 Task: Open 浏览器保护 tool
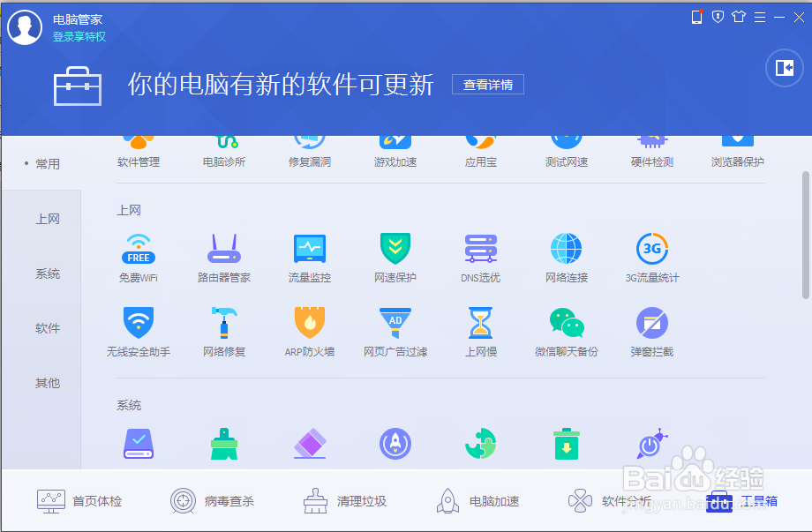click(738, 152)
